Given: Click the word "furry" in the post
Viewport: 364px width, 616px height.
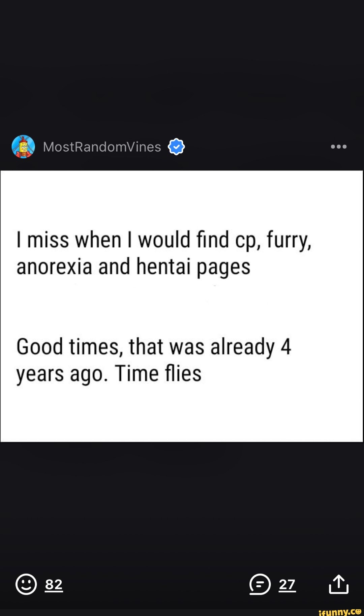Looking at the screenshot, I should [289, 240].
